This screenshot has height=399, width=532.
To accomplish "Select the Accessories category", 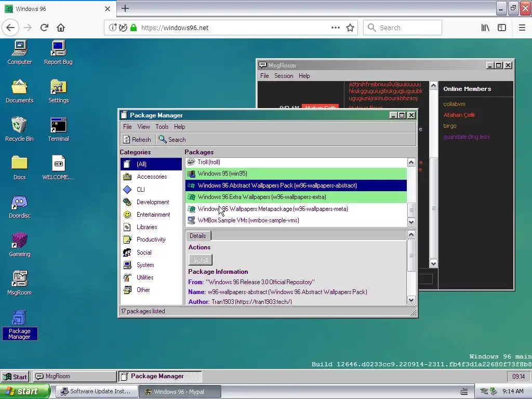I will (151, 177).
